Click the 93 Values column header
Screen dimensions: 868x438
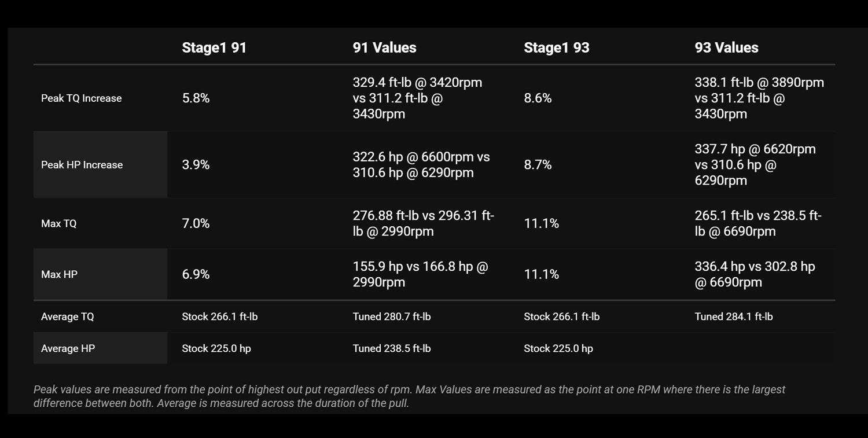726,47
